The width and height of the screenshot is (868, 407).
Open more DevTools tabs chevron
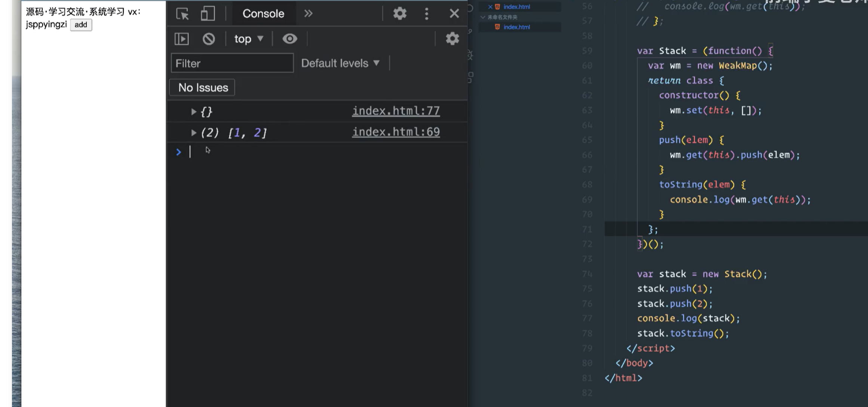point(308,14)
